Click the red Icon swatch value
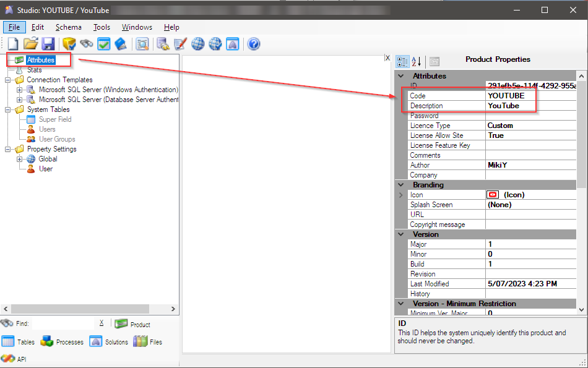 point(493,194)
